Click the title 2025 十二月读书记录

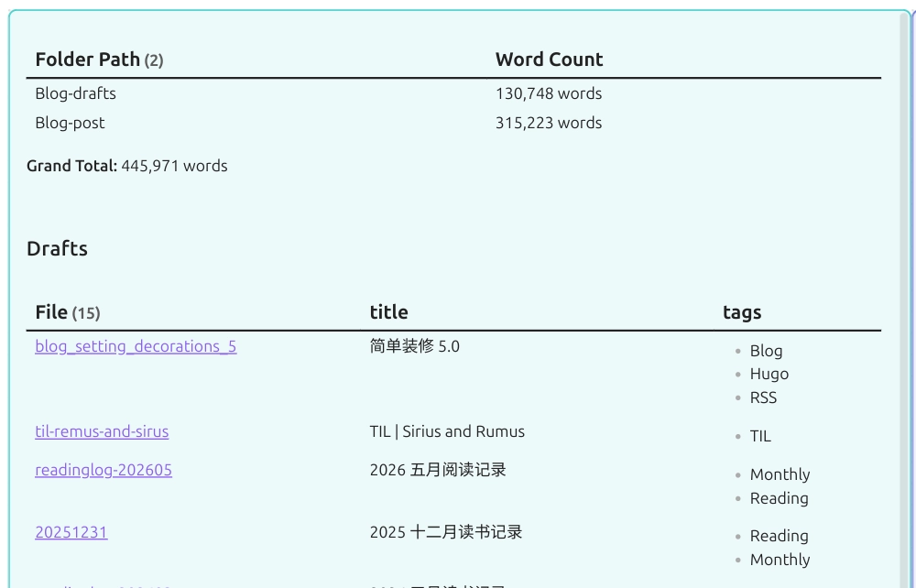pyautogui.click(x=446, y=532)
